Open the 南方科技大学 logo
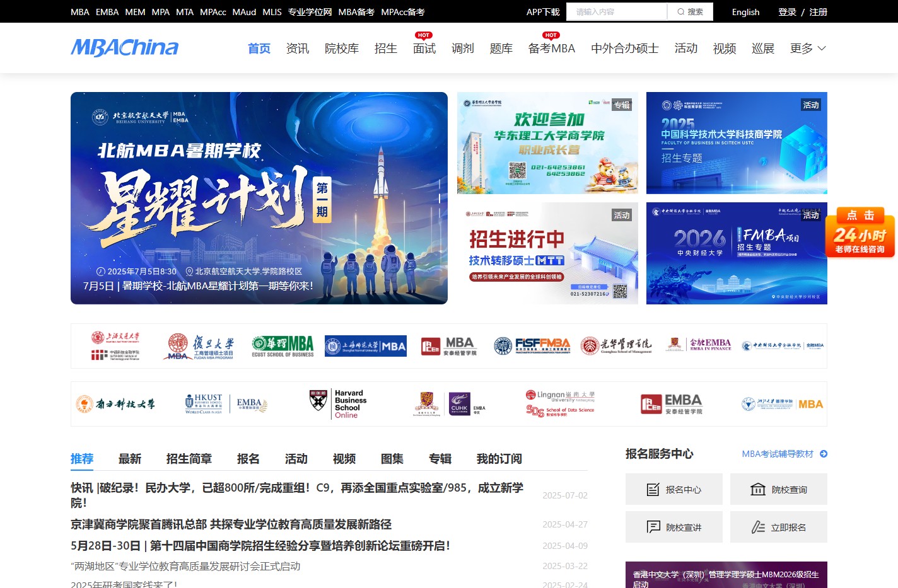 point(115,404)
